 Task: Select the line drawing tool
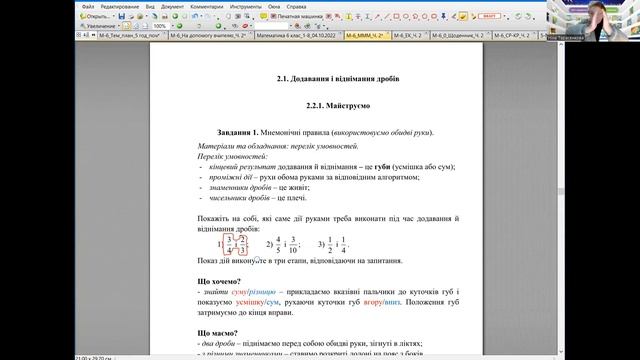(387, 16)
